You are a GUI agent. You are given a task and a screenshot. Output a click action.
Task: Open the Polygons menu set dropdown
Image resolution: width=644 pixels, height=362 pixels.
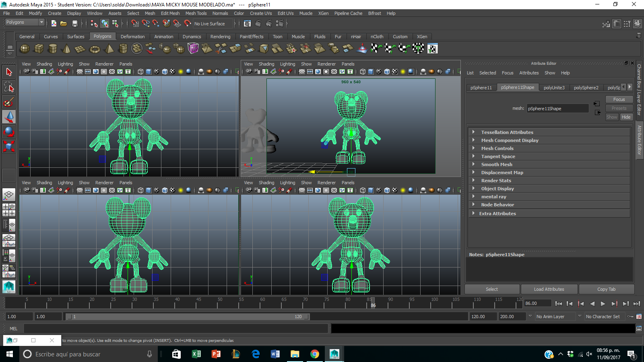24,23
